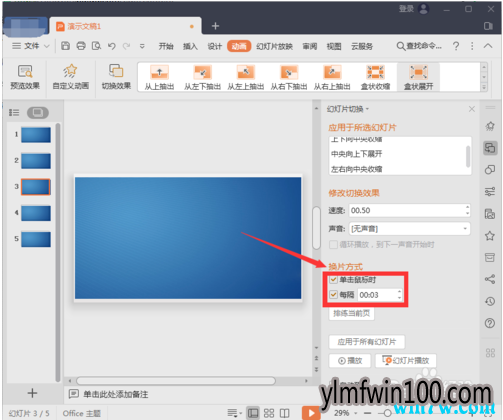503x420 pixels.
Task: Switch to slide sorter grid view
Action: tap(269, 413)
